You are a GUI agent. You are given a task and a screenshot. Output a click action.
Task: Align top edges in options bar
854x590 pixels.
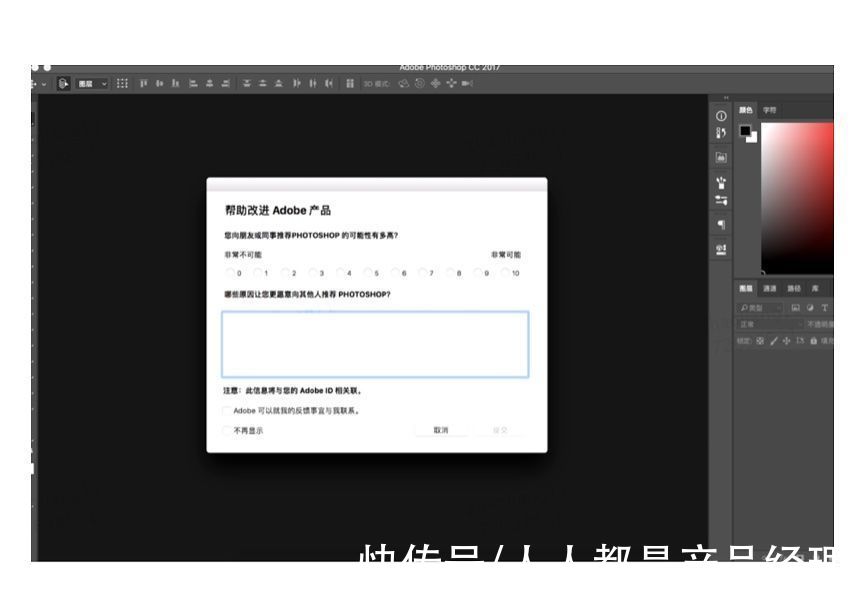(x=143, y=83)
